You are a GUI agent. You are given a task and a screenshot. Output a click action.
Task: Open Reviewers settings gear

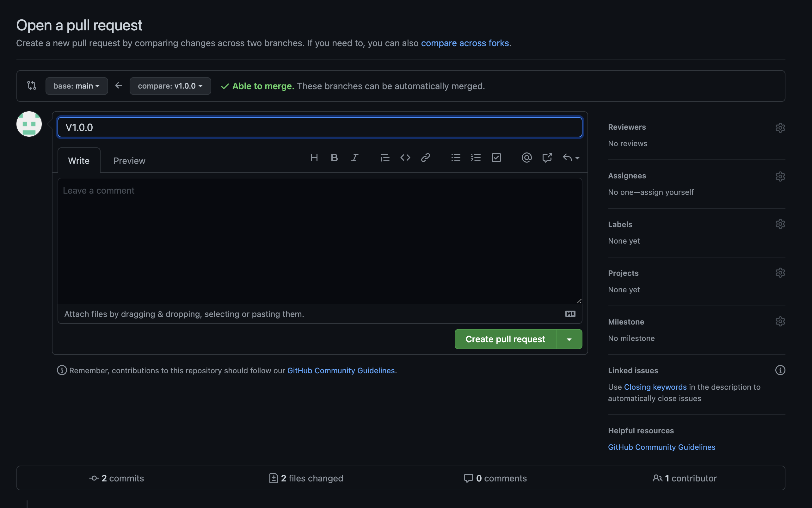780,128
